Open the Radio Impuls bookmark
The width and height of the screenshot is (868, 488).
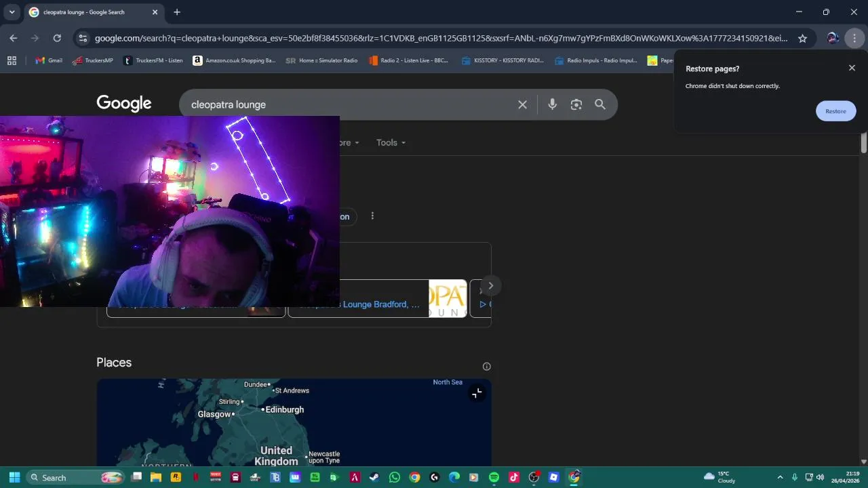(596, 60)
